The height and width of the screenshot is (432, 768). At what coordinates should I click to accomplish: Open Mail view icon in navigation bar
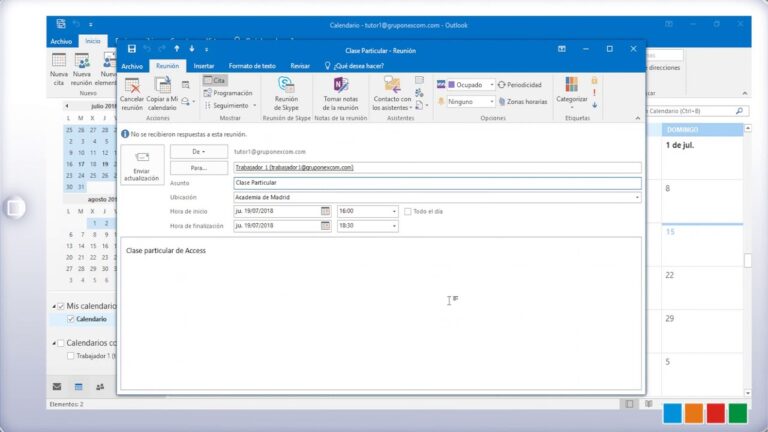pyautogui.click(x=57, y=387)
